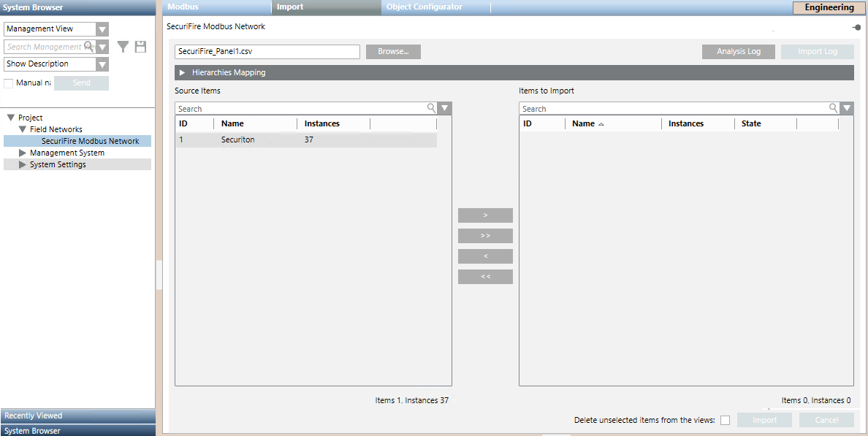
Task: Click the magnifier icon in Source Items search
Action: pos(431,108)
